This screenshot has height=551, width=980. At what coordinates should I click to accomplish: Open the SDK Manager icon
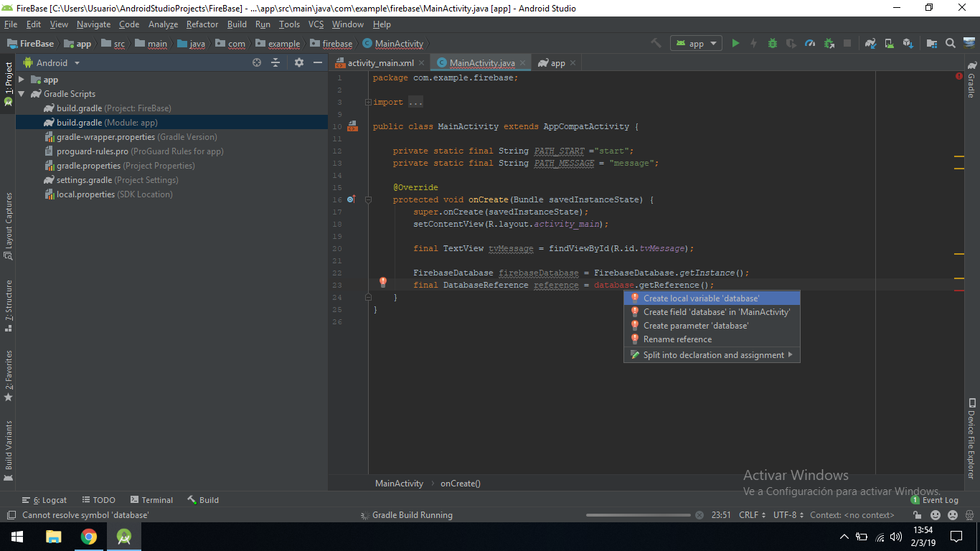(908, 43)
